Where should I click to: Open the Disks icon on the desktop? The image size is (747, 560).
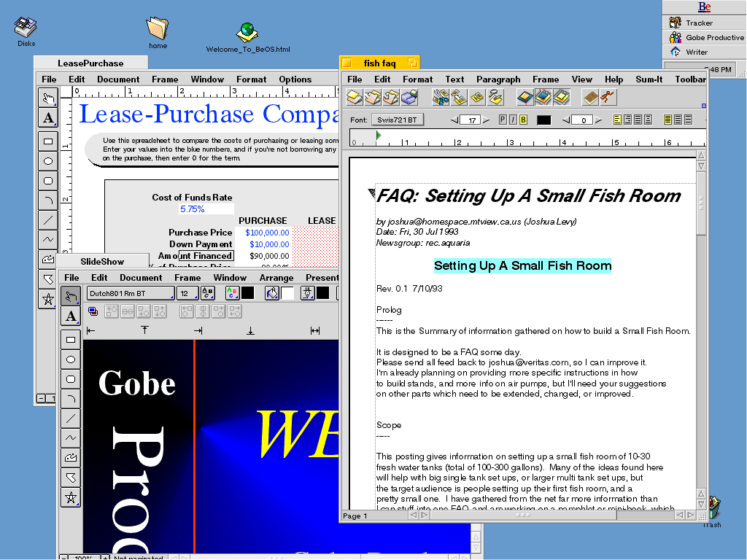pos(26,31)
